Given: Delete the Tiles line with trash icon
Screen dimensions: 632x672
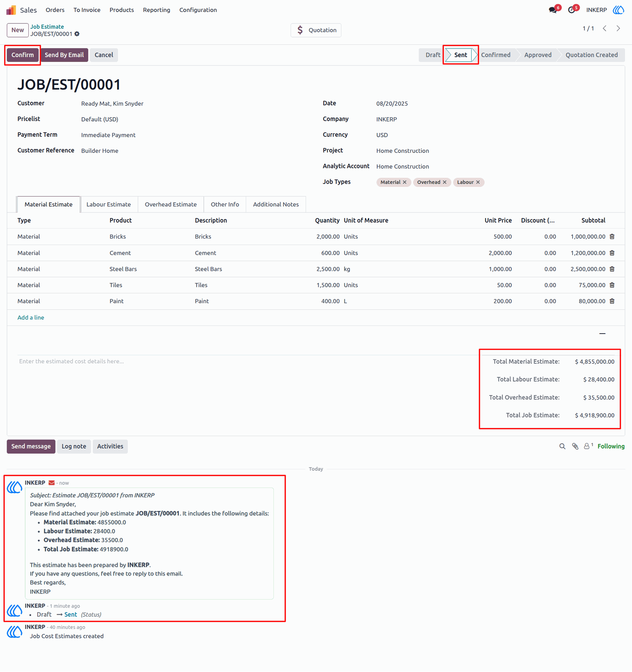Looking at the screenshot, I should pyautogui.click(x=612, y=285).
